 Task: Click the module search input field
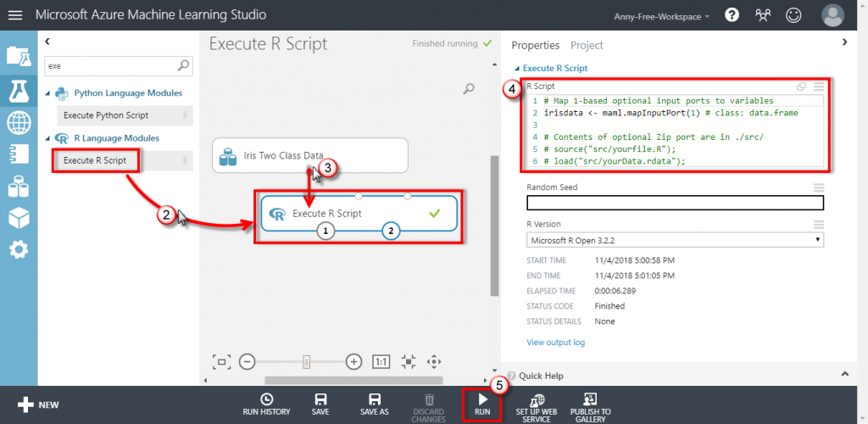[x=111, y=65]
